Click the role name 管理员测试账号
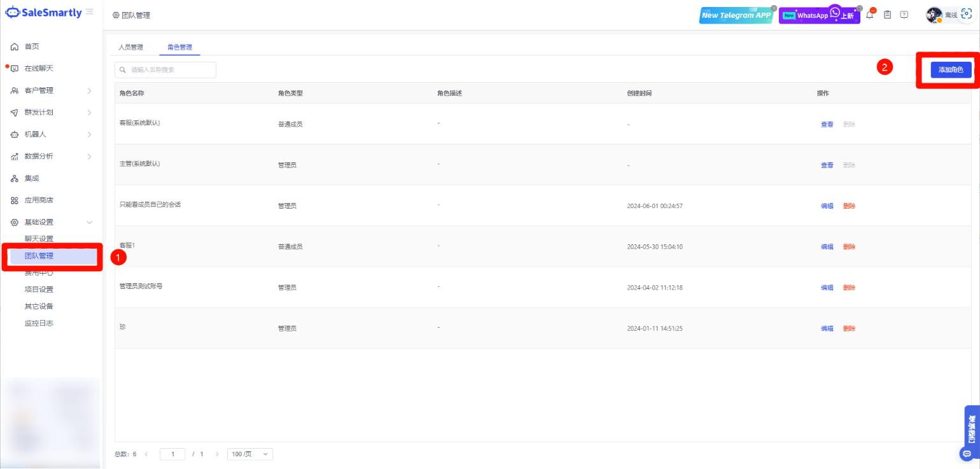 [141, 286]
